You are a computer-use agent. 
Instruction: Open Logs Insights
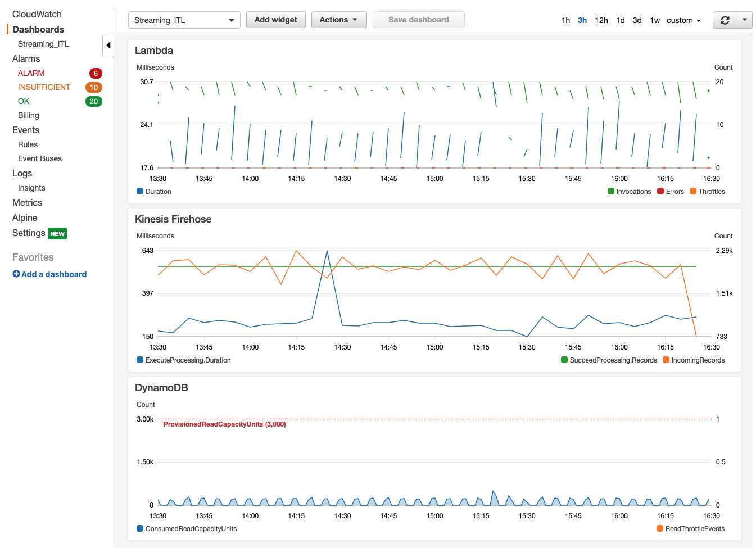tap(31, 188)
